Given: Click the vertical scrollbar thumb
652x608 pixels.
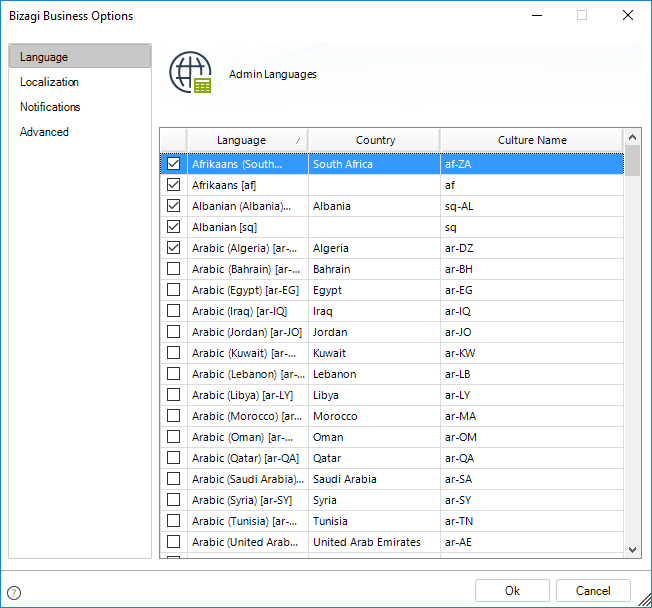Looking at the screenshot, I should 632,161.
